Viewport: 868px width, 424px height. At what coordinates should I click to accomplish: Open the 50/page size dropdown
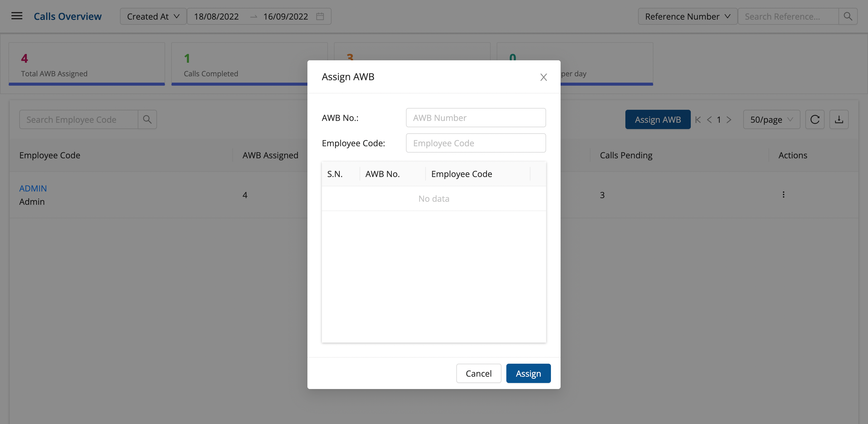tap(771, 120)
